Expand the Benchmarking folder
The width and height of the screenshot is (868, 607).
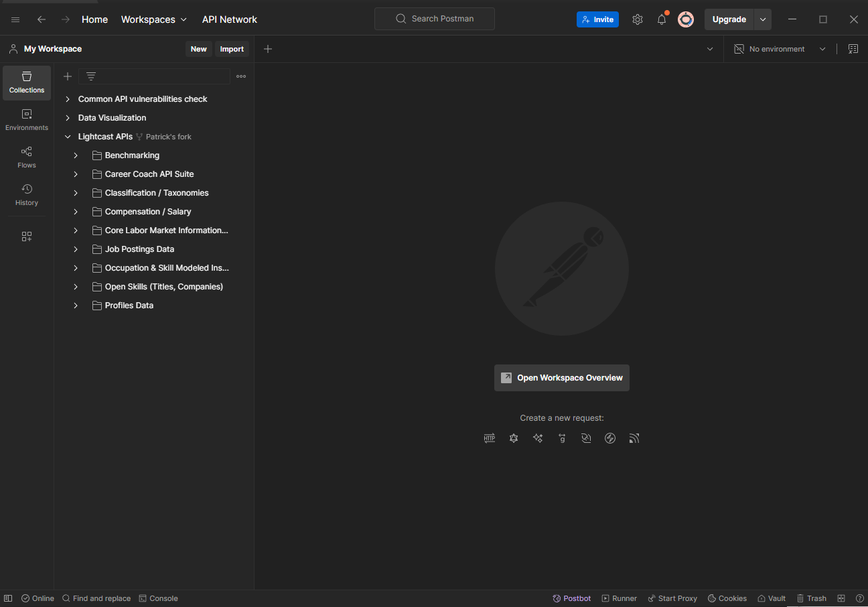pos(76,155)
